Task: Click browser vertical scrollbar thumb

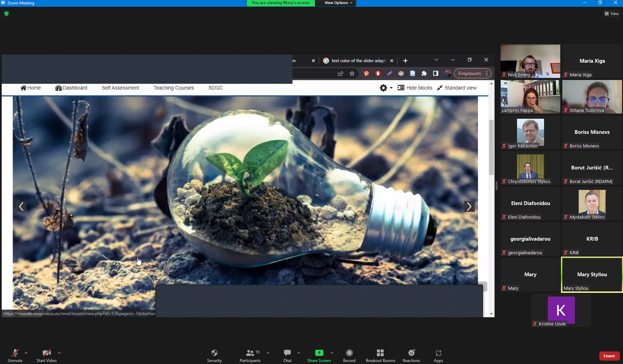Action: [491, 147]
